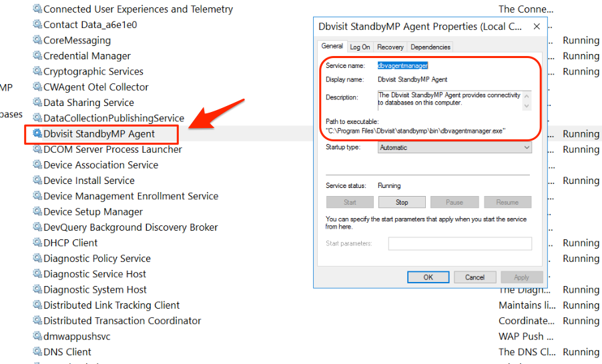Click the Diagnostic Policy Service gear icon

[37, 259]
